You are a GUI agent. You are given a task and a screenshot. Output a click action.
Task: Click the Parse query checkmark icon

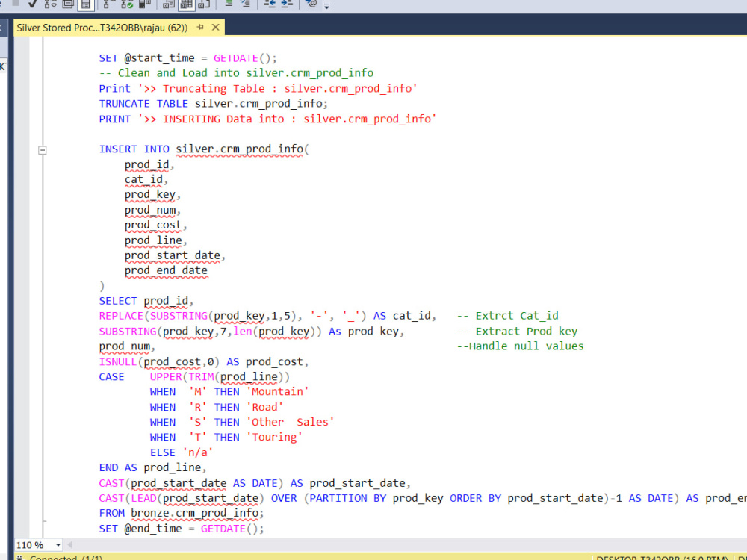coord(32,4)
